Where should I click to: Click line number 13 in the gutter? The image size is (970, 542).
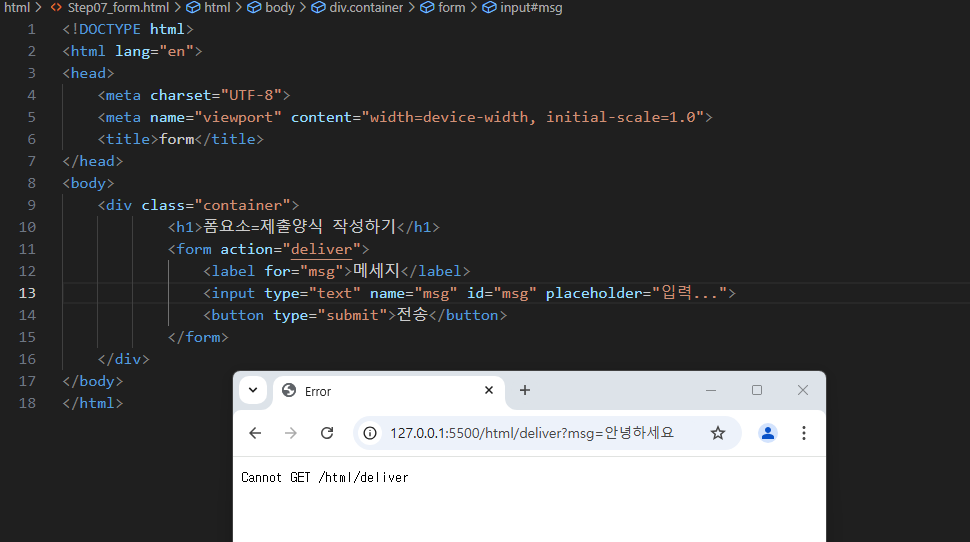(x=27, y=293)
